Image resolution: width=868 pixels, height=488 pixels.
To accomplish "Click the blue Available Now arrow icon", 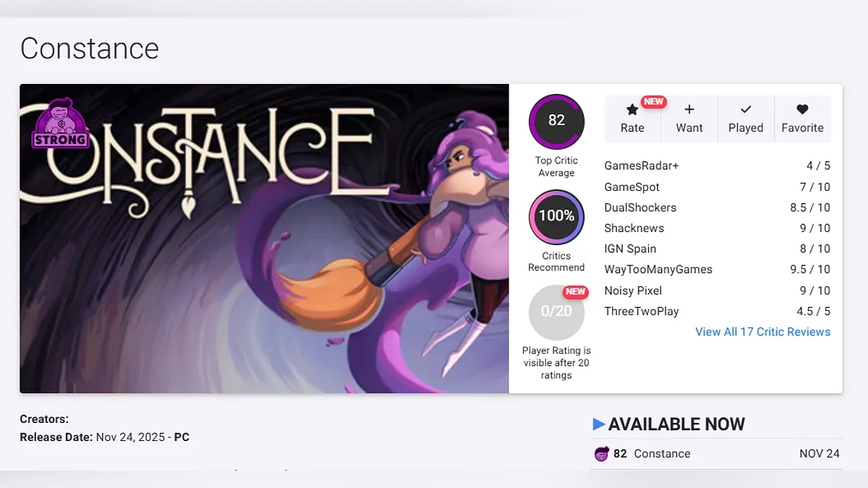I will pos(598,424).
